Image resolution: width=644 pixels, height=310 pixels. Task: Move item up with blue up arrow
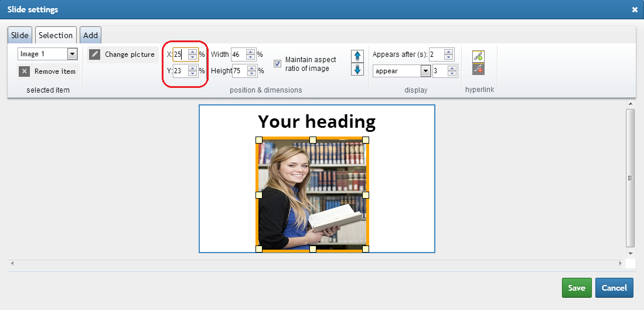[357, 56]
